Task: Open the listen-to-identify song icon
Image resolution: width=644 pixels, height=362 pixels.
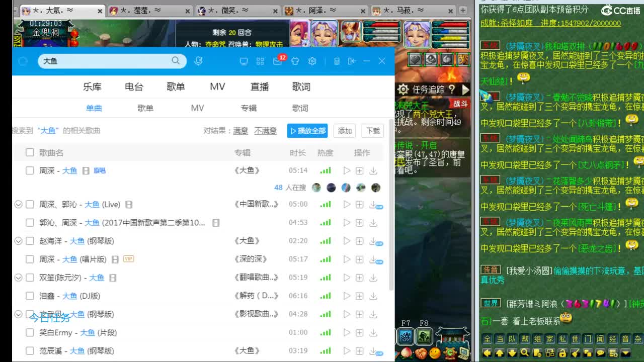Action: click(199, 61)
